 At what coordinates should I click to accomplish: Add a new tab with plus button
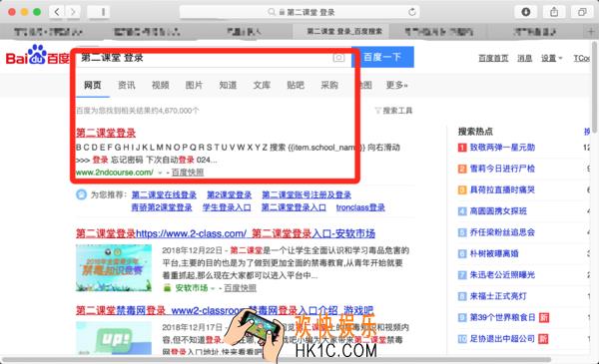click(x=591, y=32)
